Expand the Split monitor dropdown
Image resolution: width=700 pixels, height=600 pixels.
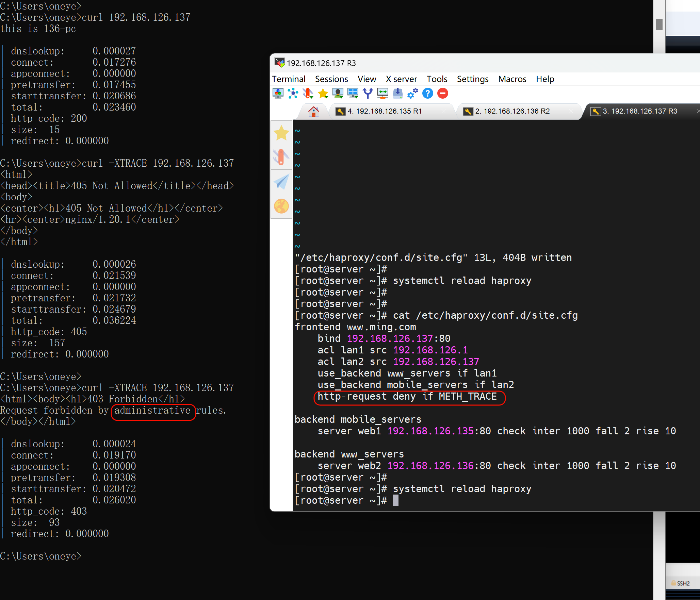coord(353,93)
